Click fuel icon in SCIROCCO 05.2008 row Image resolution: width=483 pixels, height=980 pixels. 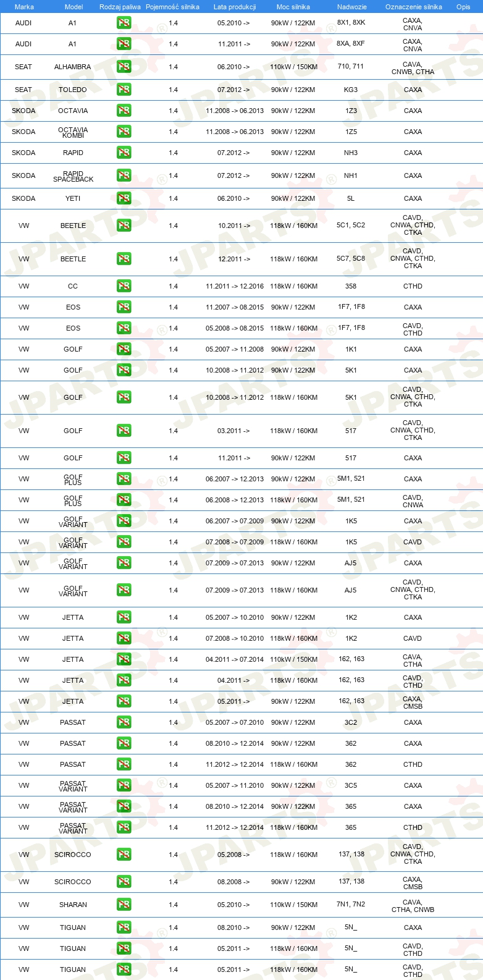tap(124, 855)
